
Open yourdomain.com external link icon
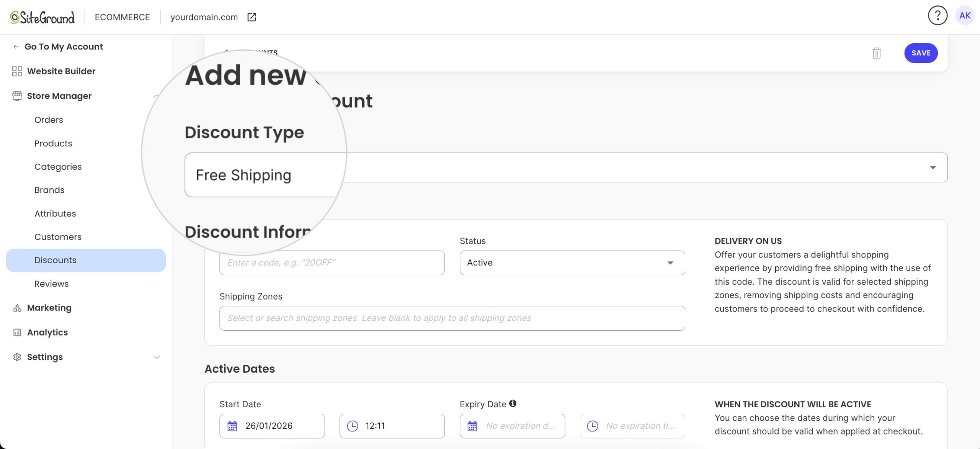pos(252,17)
